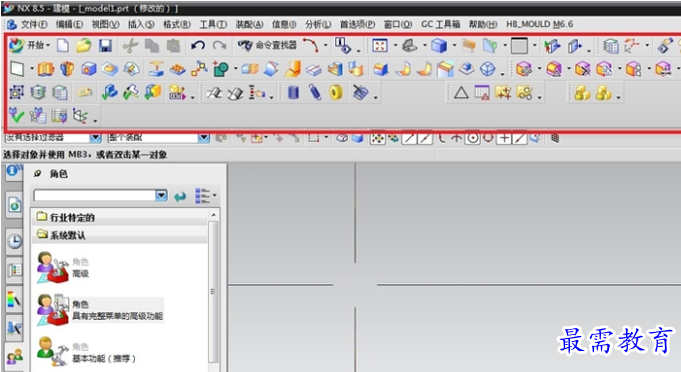
Task: Select the 高级 role
Action: click(63, 267)
